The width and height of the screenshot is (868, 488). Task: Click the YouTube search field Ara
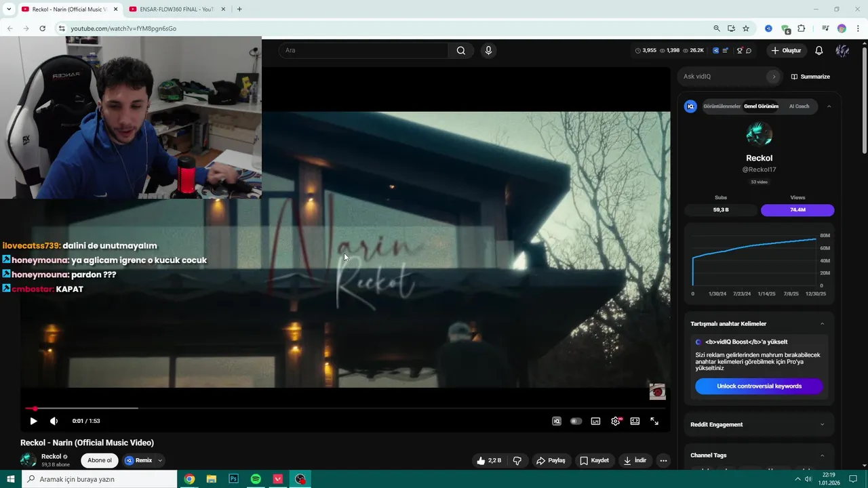tap(363, 50)
